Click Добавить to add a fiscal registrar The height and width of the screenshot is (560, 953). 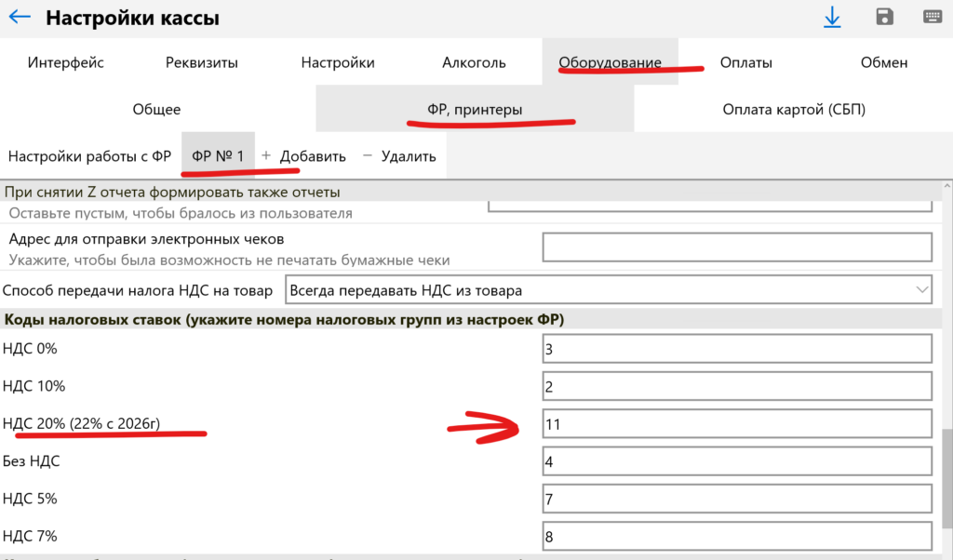point(303,156)
